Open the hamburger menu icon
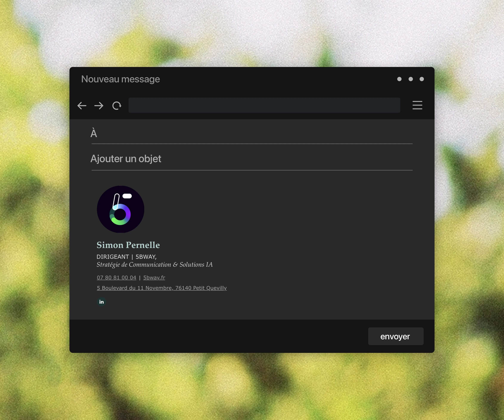This screenshot has width=504, height=420. point(417,105)
